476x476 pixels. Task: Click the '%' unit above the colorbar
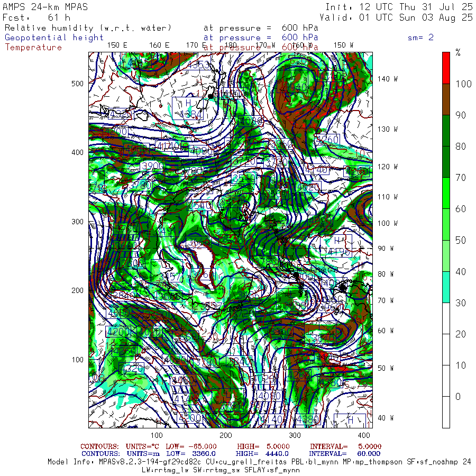tap(458, 53)
